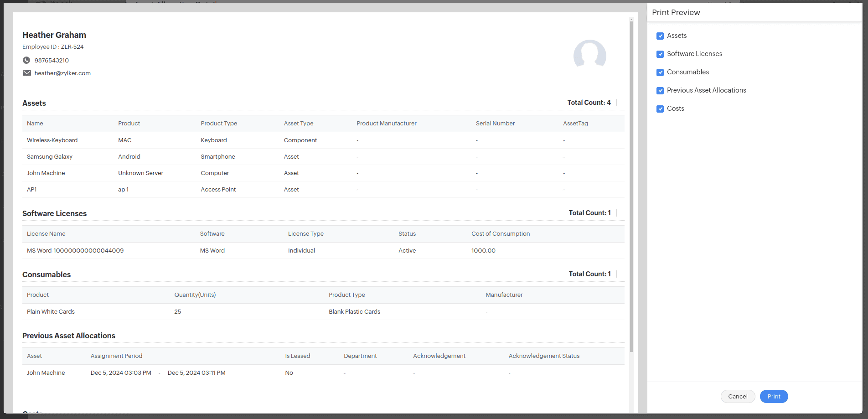Click the MAC product cell
868x419 pixels.
point(125,140)
